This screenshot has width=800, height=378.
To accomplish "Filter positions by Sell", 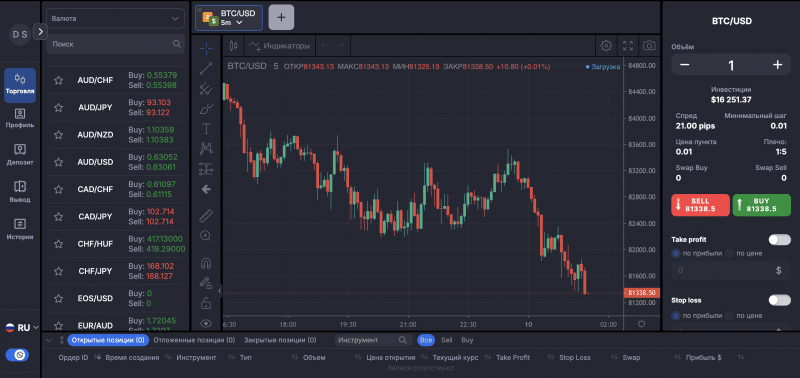I will (446, 340).
